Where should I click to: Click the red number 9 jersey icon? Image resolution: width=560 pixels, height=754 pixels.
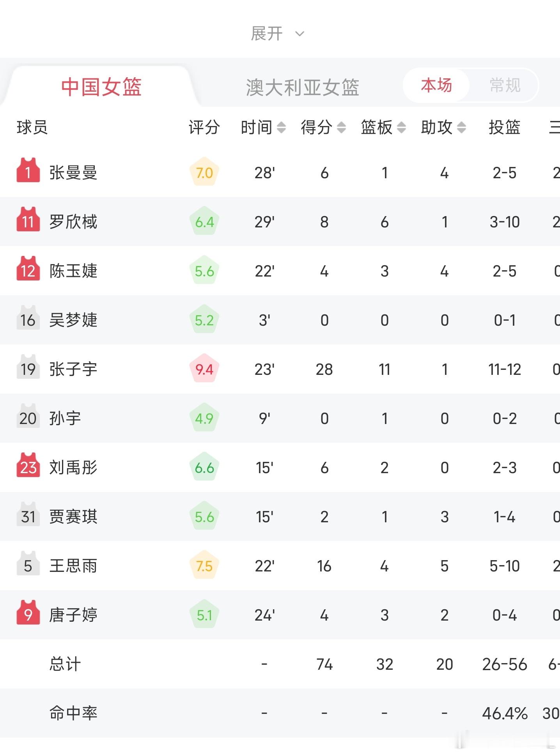(28, 612)
